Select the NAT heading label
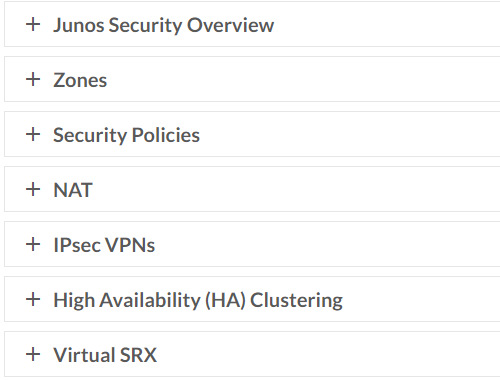Image resolution: width=500 pixels, height=380 pixels. tap(73, 190)
